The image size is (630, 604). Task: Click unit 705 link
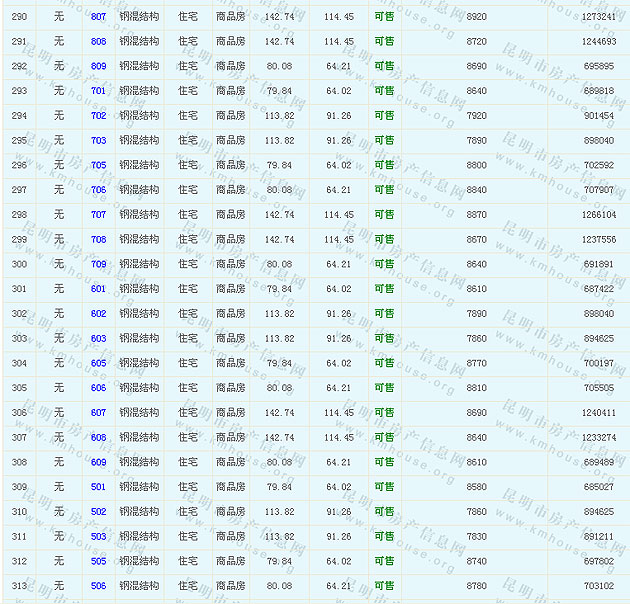(x=98, y=165)
